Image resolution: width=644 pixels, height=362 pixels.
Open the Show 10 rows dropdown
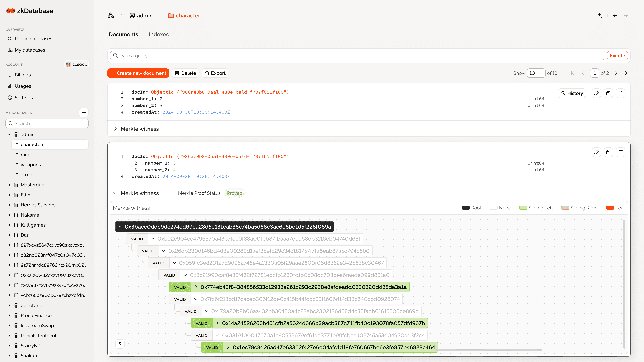(x=536, y=73)
